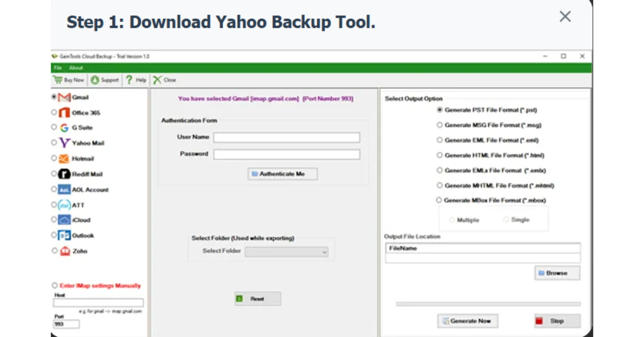The width and height of the screenshot is (644, 337).
Task: Select the G Suite radio button
Action: (54, 127)
